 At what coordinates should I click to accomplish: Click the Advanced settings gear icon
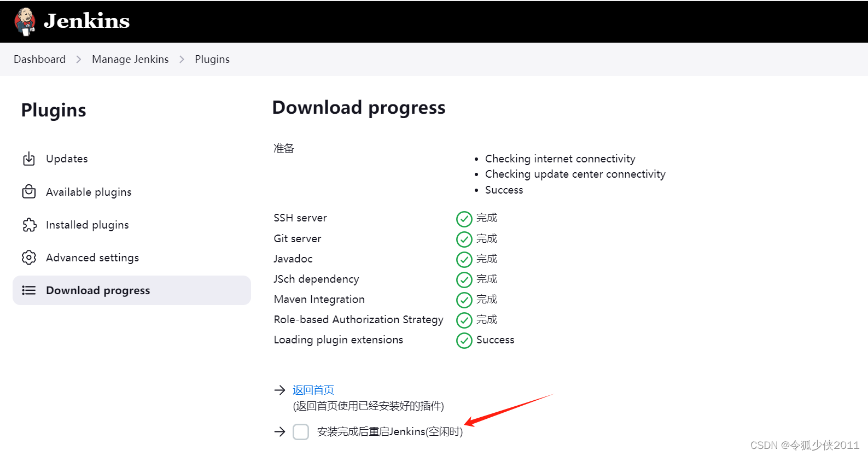(29, 258)
